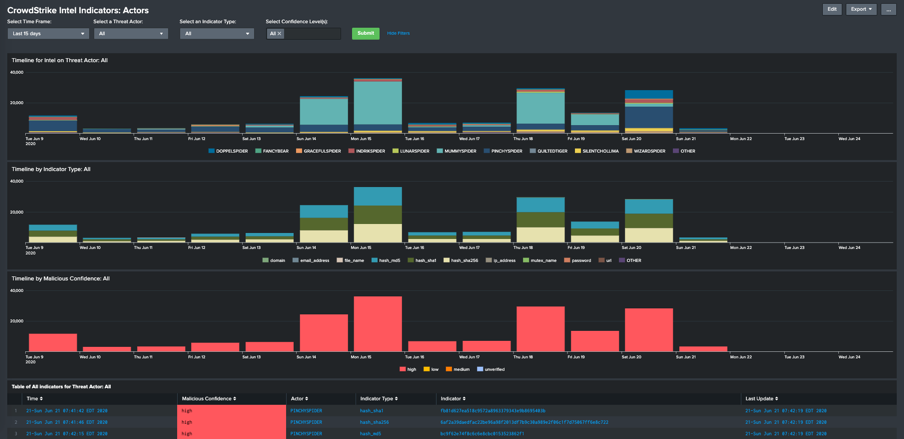This screenshot has height=439, width=904.
Task: Toggle file_name legend entry
Action: (x=352, y=260)
